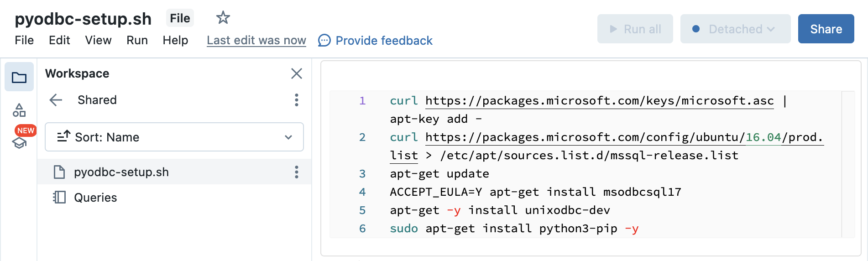Click the Share button

(x=826, y=29)
